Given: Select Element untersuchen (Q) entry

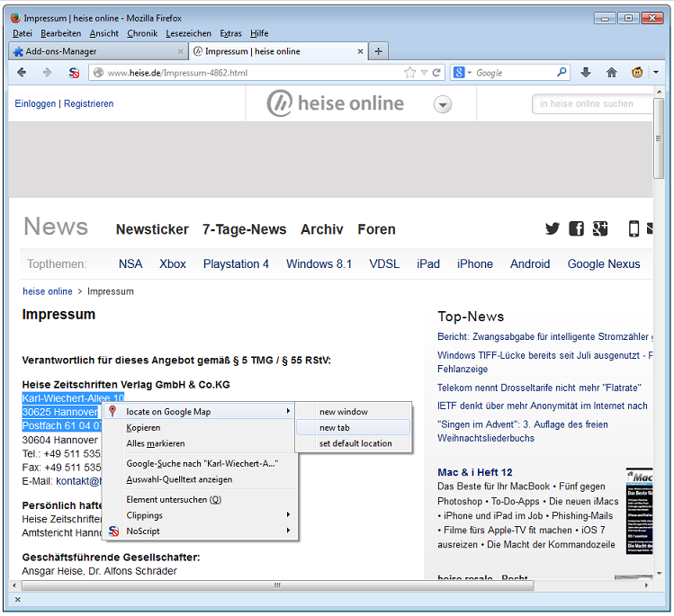Looking at the screenshot, I should [x=200, y=500].
